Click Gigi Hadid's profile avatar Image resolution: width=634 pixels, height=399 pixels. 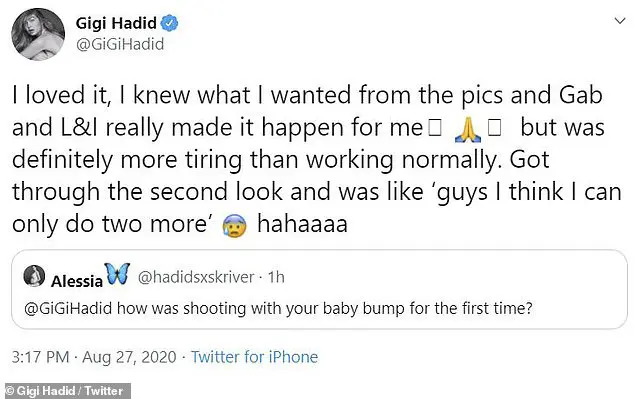pyautogui.click(x=38, y=34)
